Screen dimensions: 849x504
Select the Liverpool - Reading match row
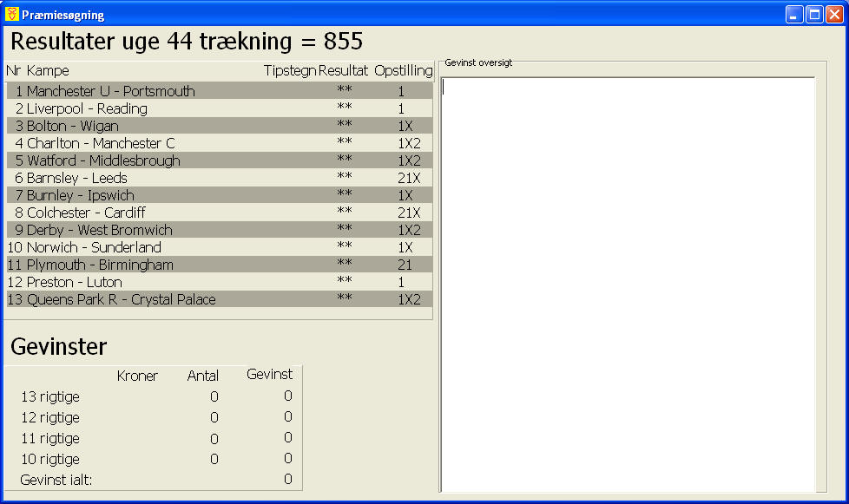(220, 108)
